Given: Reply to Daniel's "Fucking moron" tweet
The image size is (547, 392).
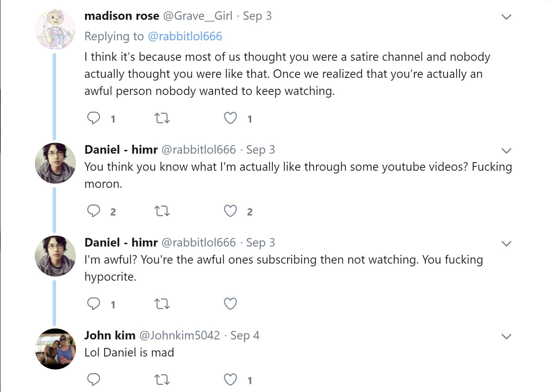Looking at the screenshot, I should [x=94, y=211].
